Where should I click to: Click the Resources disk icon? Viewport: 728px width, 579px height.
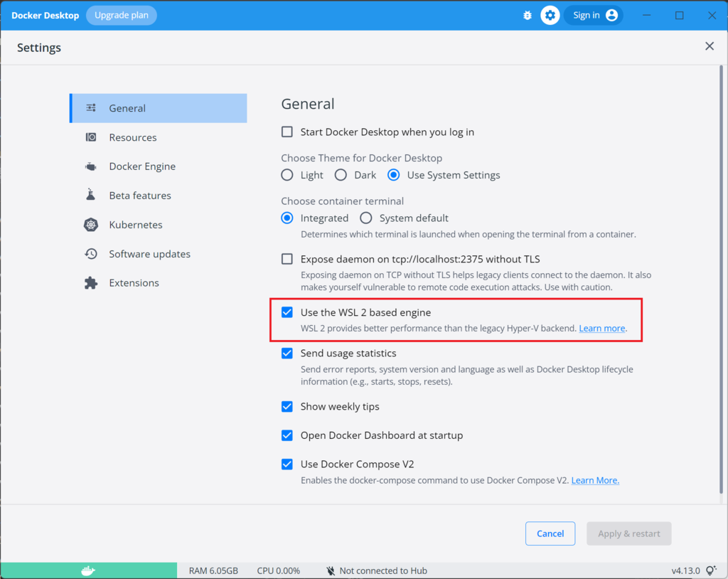[91, 137]
